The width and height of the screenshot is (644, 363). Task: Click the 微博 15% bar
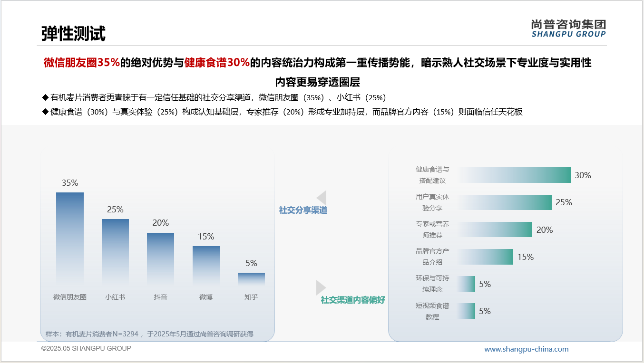(206, 266)
